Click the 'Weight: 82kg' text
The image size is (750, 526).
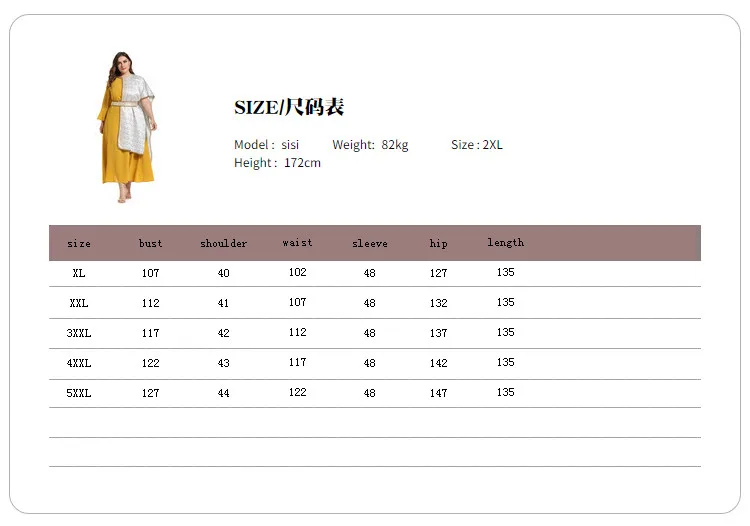tap(370, 144)
